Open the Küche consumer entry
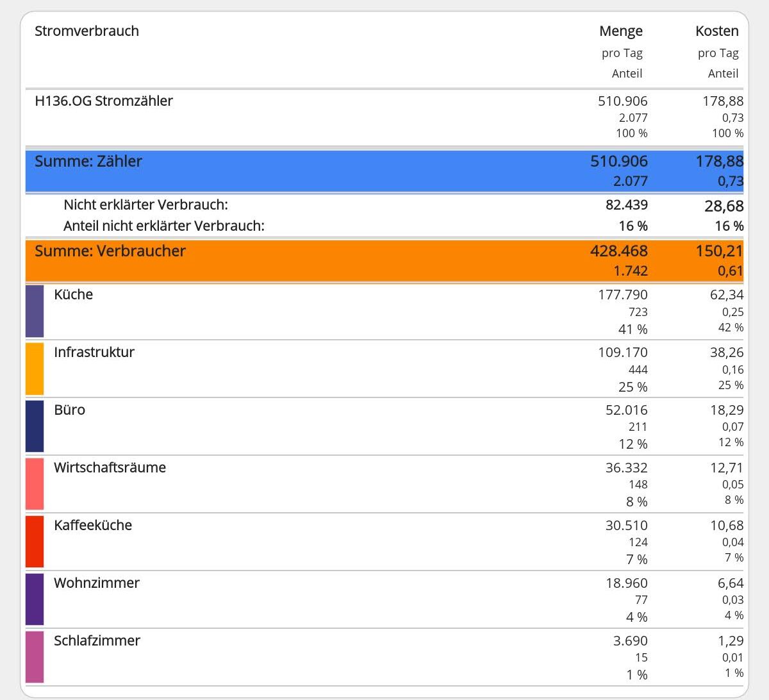Image resolution: width=769 pixels, height=700 pixels. click(x=74, y=295)
